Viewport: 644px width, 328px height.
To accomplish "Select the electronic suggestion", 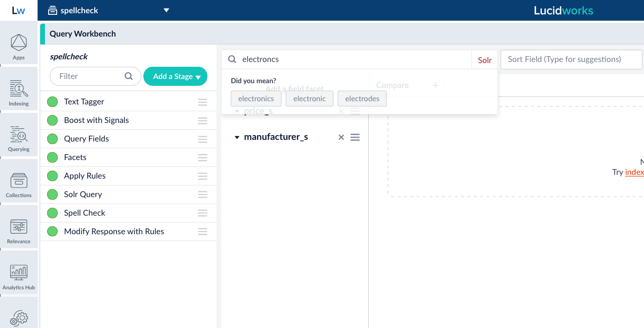I will click(310, 99).
